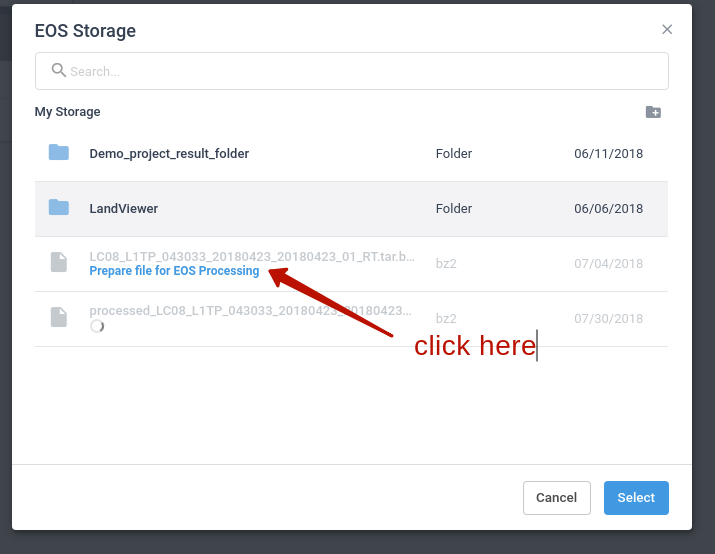
Task: Click the LandViewer folder icon
Action: pos(59,208)
